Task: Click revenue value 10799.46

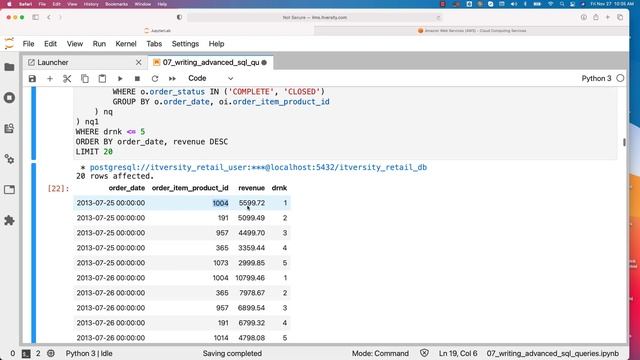Action: 250,278
